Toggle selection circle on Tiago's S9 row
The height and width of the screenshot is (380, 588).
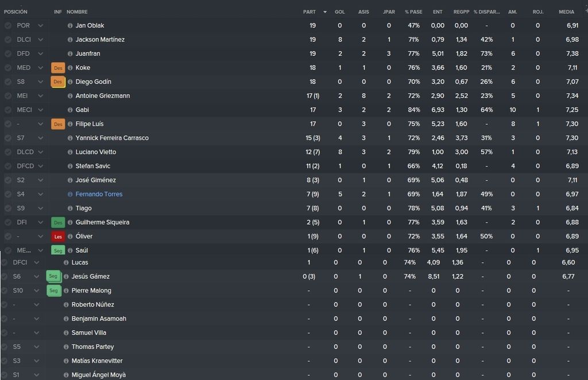tap(8, 209)
